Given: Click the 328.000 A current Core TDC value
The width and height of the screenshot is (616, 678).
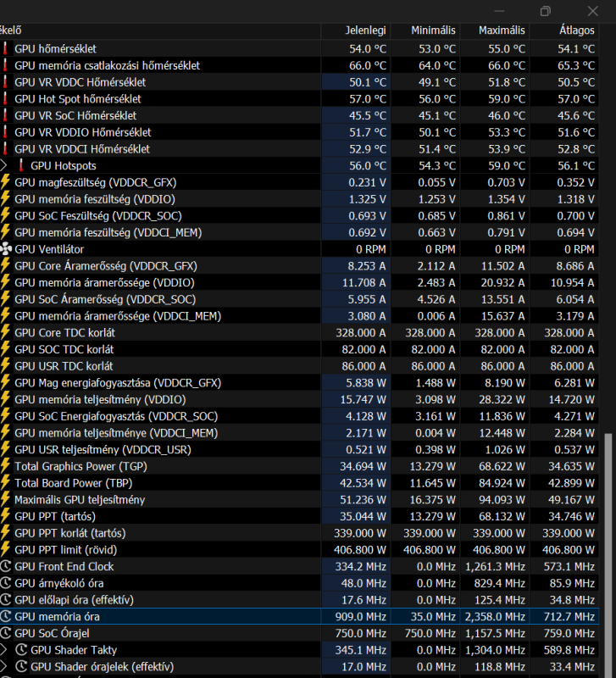Looking at the screenshot, I should [360, 332].
